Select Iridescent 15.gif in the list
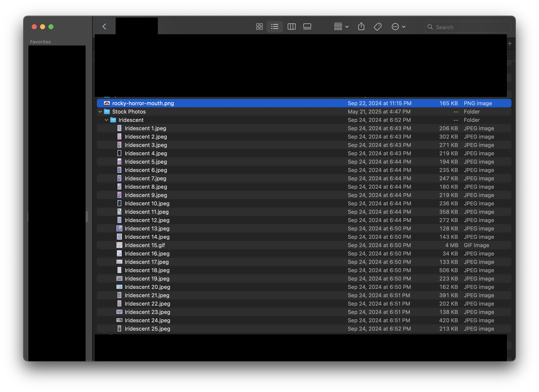Screen dimensions: 539x392 144,245
